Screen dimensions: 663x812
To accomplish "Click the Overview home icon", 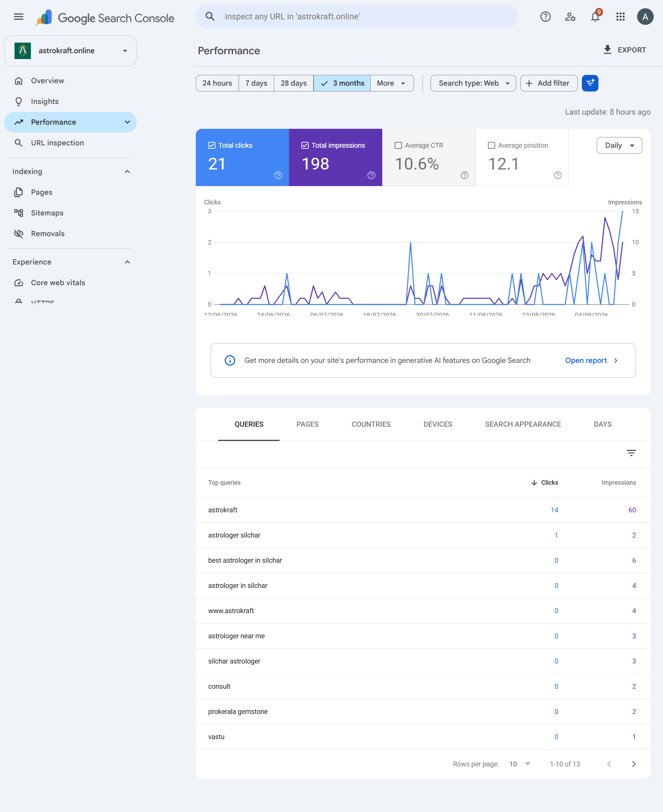I will (x=18, y=81).
